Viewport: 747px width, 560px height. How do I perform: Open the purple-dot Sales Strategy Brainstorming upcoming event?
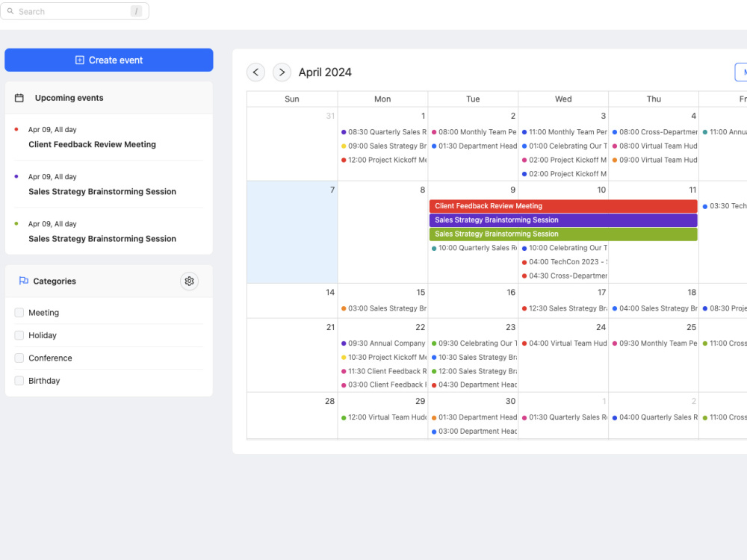coord(108,184)
